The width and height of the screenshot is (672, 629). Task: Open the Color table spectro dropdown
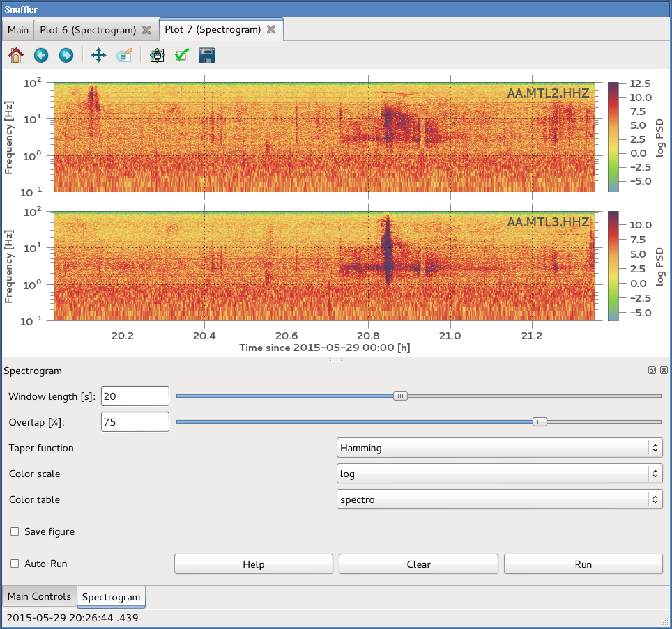(499, 499)
